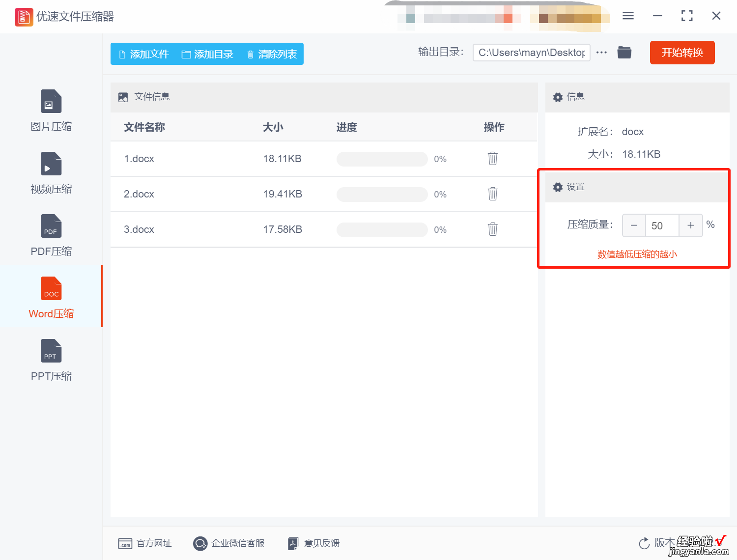Open the hamburger menu in title bar
This screenshot has width=737, height=560.
(x=628, y=16)
